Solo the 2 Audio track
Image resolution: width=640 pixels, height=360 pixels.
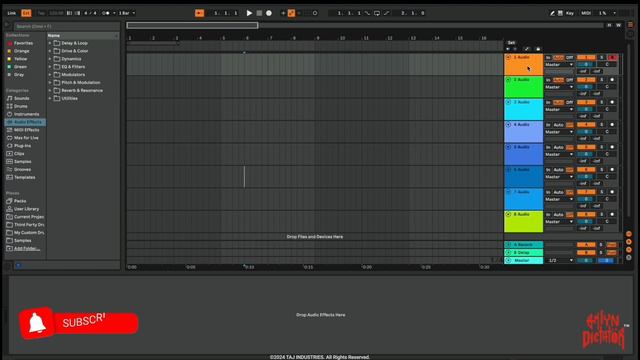[x=601, y=80]
